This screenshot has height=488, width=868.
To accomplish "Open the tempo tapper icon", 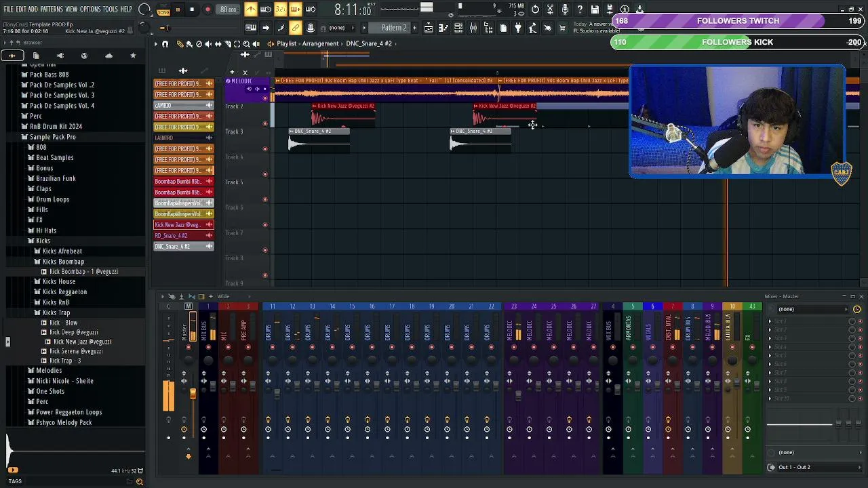I will click(533, 28).
